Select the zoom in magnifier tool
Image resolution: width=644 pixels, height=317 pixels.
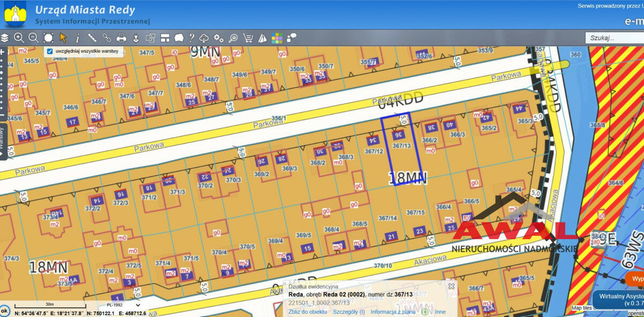pos(19,38)
